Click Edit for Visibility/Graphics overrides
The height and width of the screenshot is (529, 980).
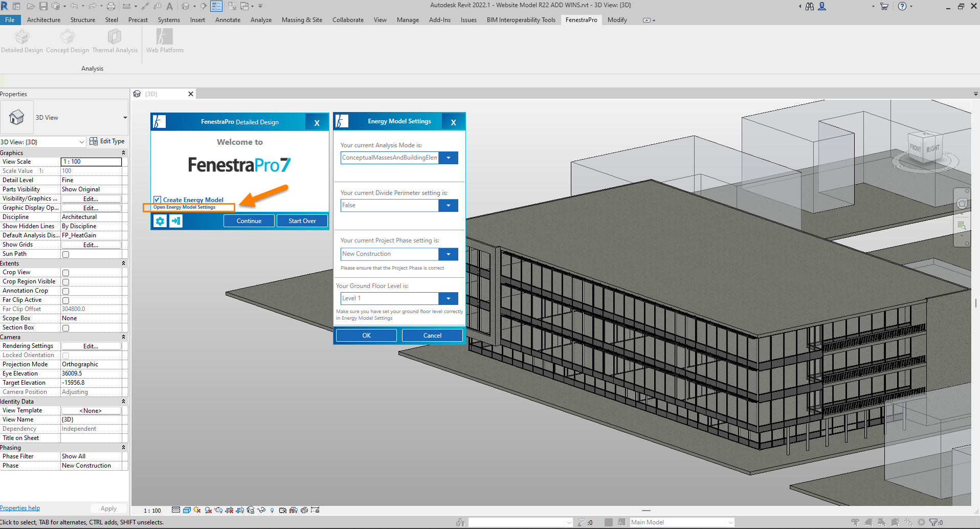tap(91, 199)
